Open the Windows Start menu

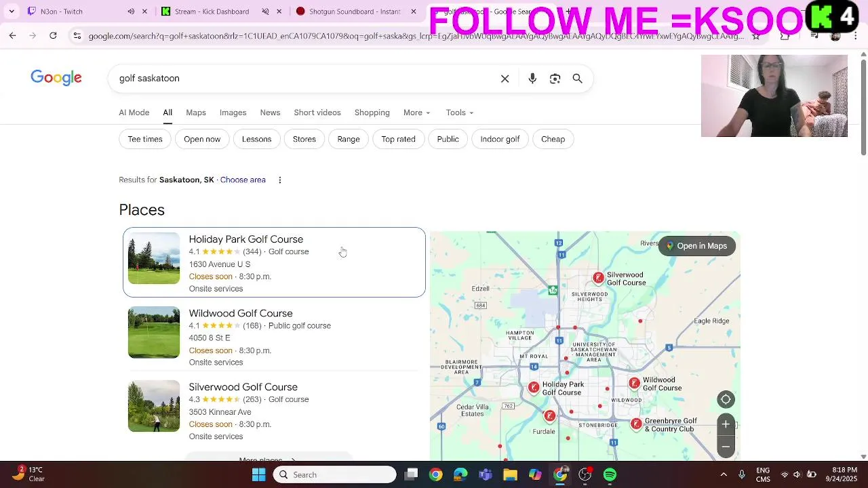(258, 474)
